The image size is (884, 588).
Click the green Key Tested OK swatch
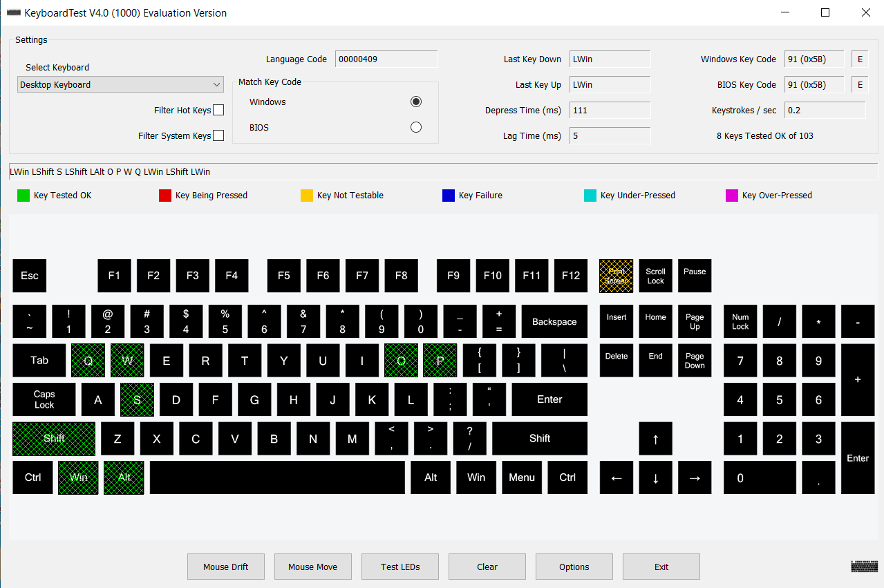(23, 195)
